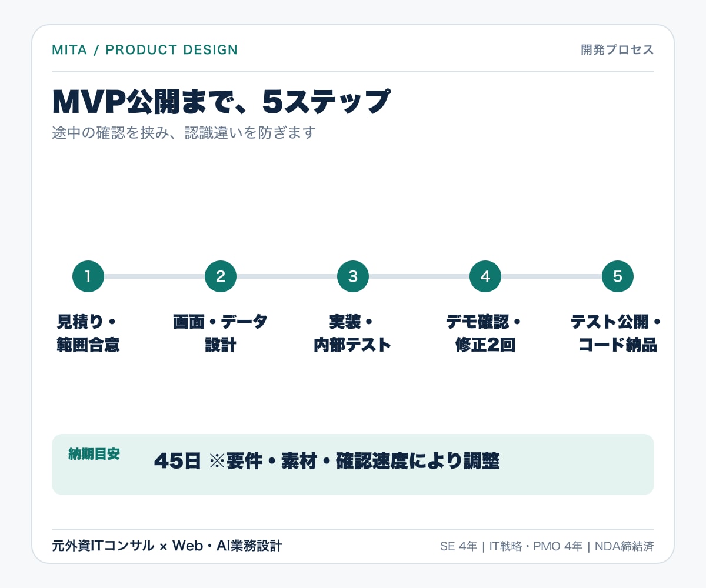Click the step 4 circle marker
Viewport: 706px width, 588px height.
coord(485,276)
